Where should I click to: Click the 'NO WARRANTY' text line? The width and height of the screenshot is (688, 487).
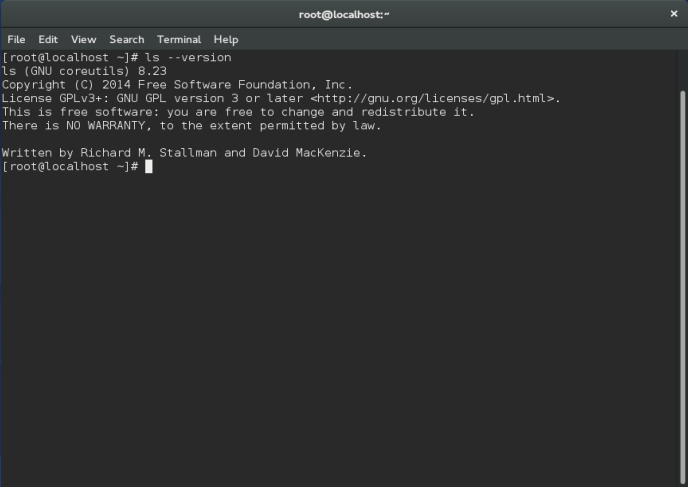point(192,126)
